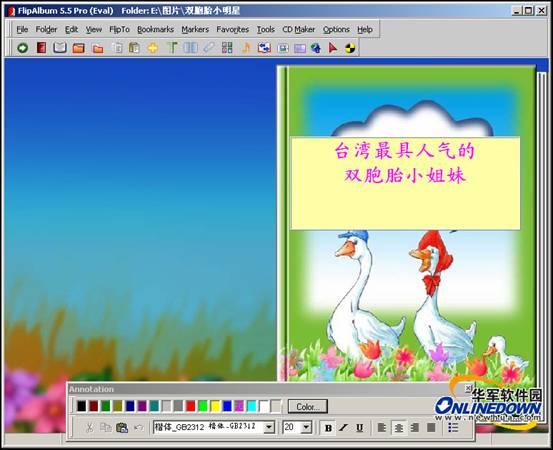Click the green T text icon
Screen dimensions: 553x450
point(172,48)
